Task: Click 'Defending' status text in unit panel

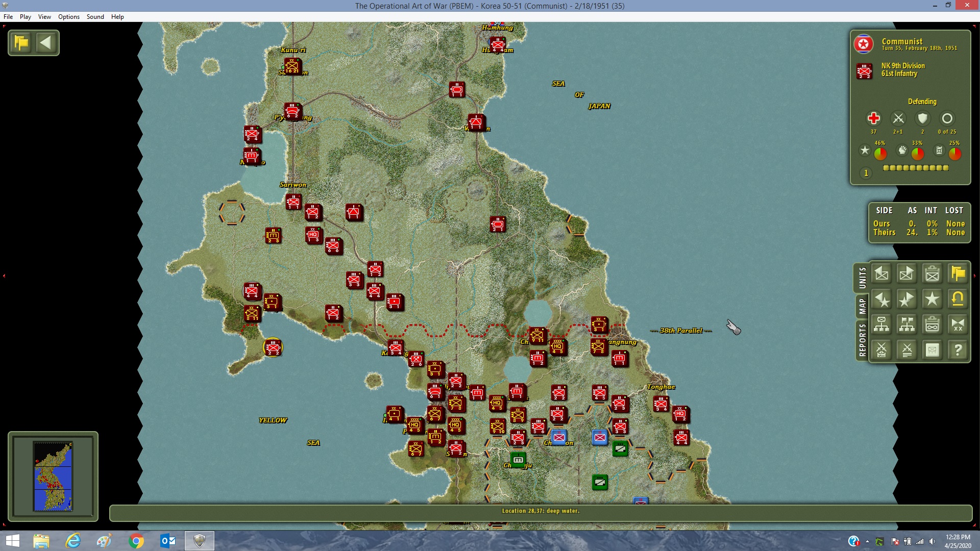Action: (922, 102)
